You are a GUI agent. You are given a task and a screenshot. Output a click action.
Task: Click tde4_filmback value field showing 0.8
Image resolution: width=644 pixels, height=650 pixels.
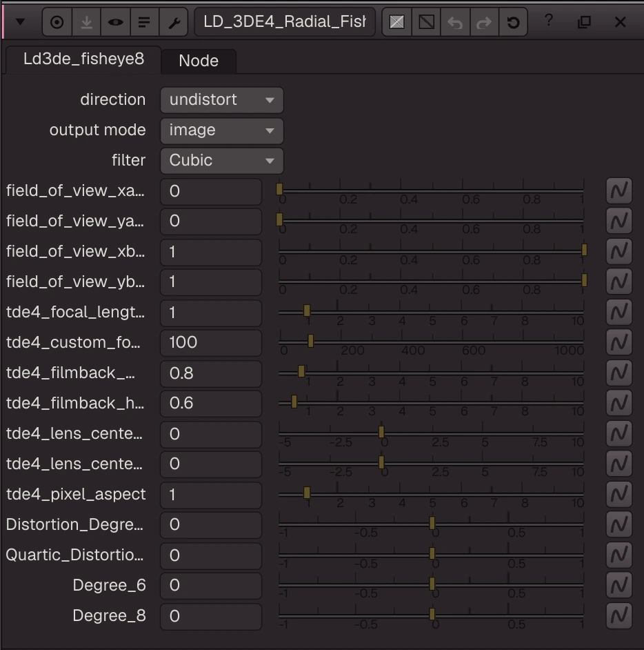point(211,373)
